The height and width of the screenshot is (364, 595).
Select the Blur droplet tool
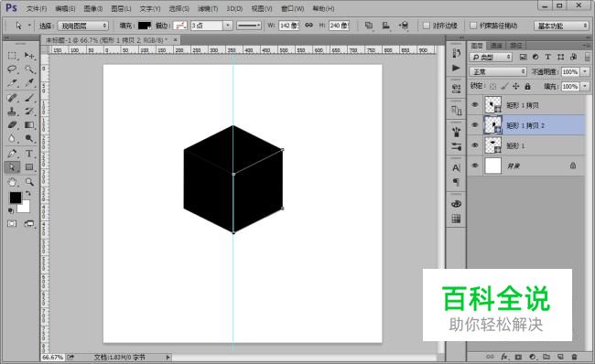(12, 139)
